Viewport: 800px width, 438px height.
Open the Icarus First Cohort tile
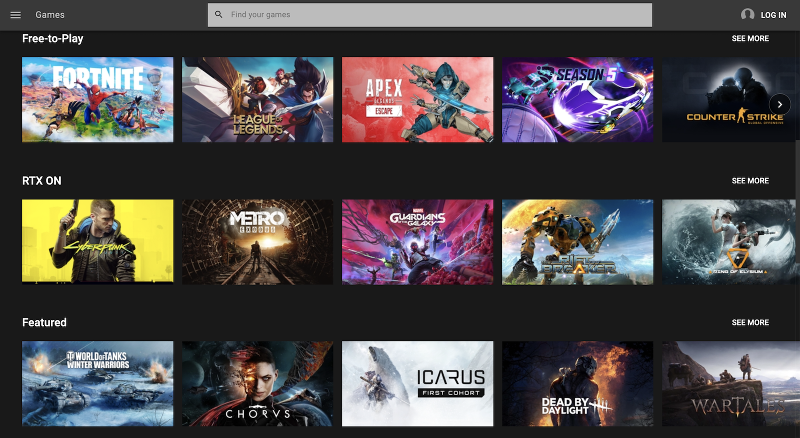417,383
